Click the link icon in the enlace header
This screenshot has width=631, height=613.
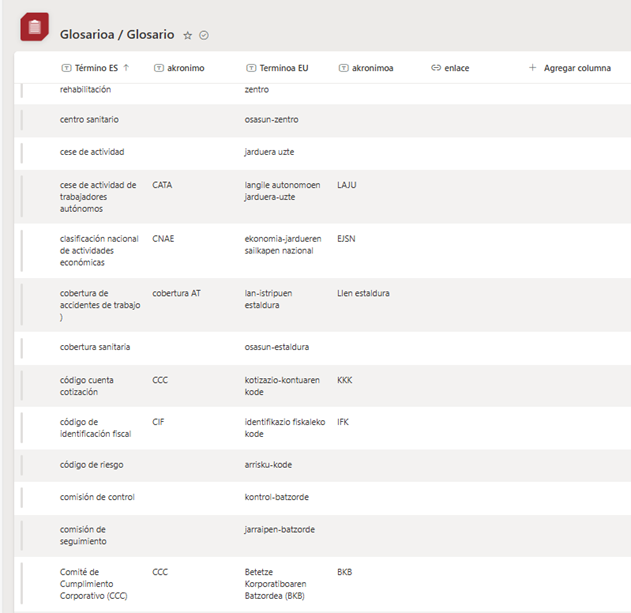tap(436, 68)
